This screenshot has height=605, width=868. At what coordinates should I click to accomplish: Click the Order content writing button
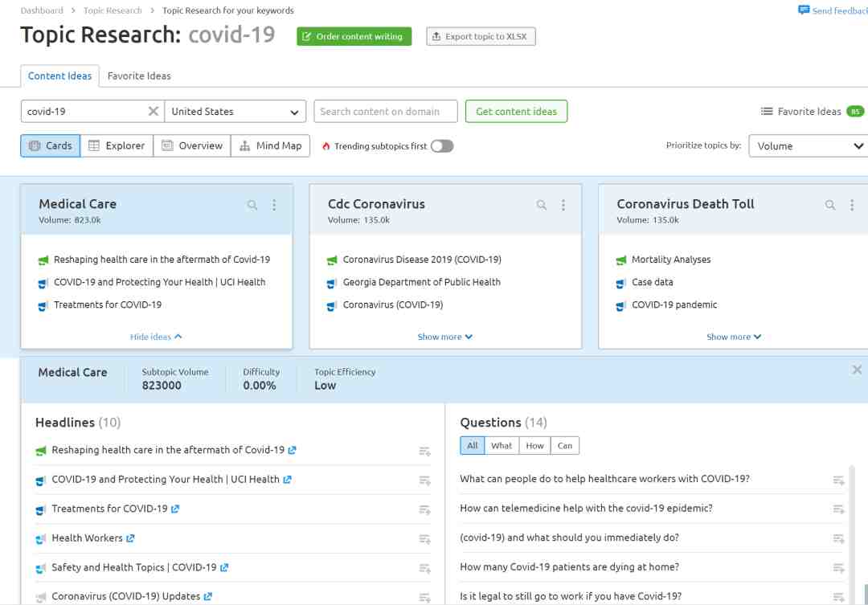354,36
